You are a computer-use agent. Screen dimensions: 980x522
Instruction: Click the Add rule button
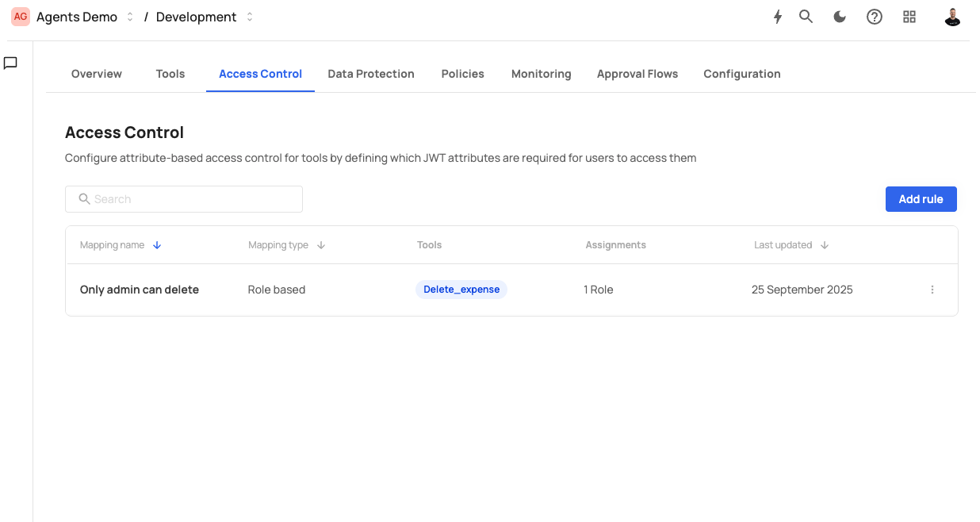(x=921, y=199)
